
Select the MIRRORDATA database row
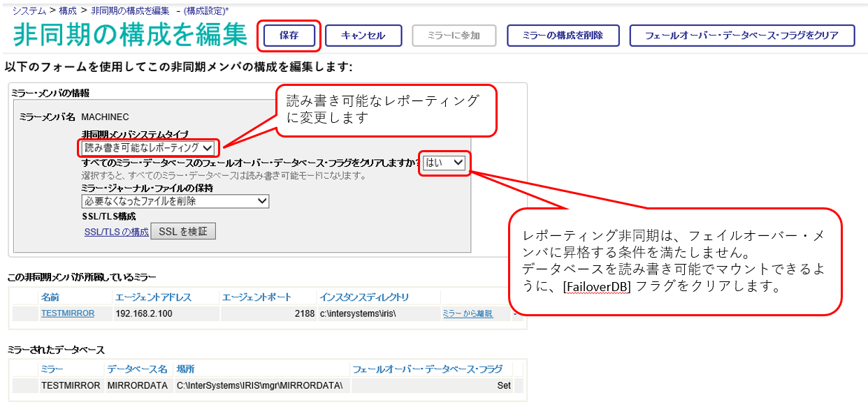click(137, 385)
